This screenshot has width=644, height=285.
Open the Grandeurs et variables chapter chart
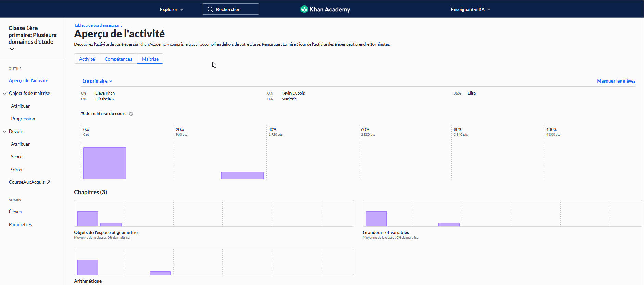[502, 213]
